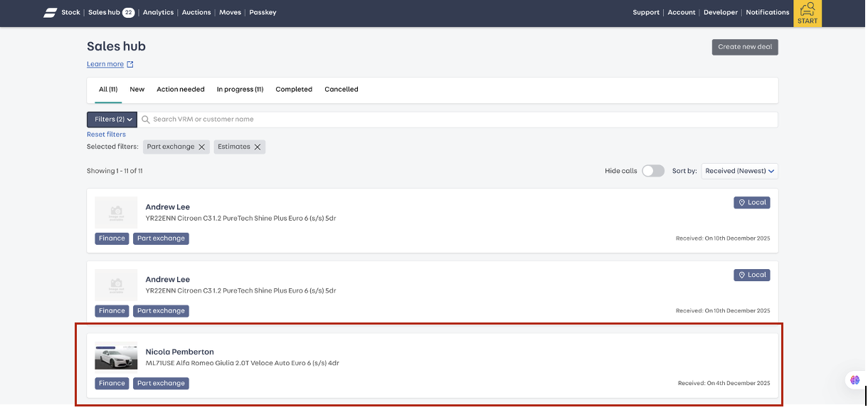Click Finance tag on Nicola Pemberton card

112,383
